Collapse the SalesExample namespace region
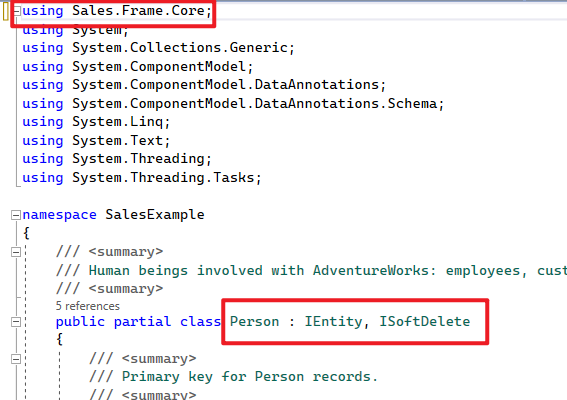 (x=16, y=215)
